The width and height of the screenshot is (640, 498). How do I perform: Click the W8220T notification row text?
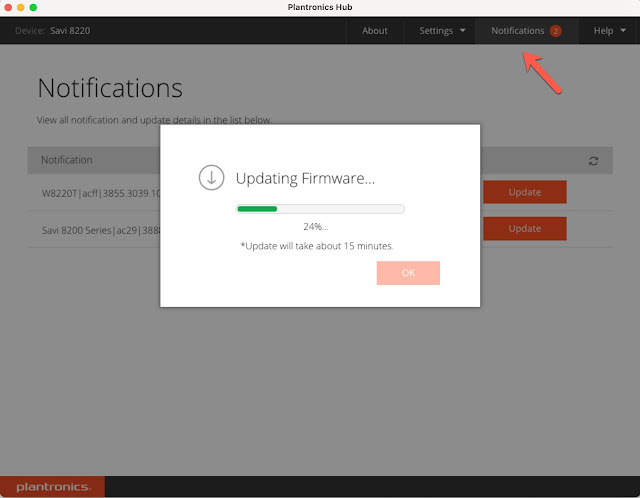pyautogui.click(x=101, y=193)
